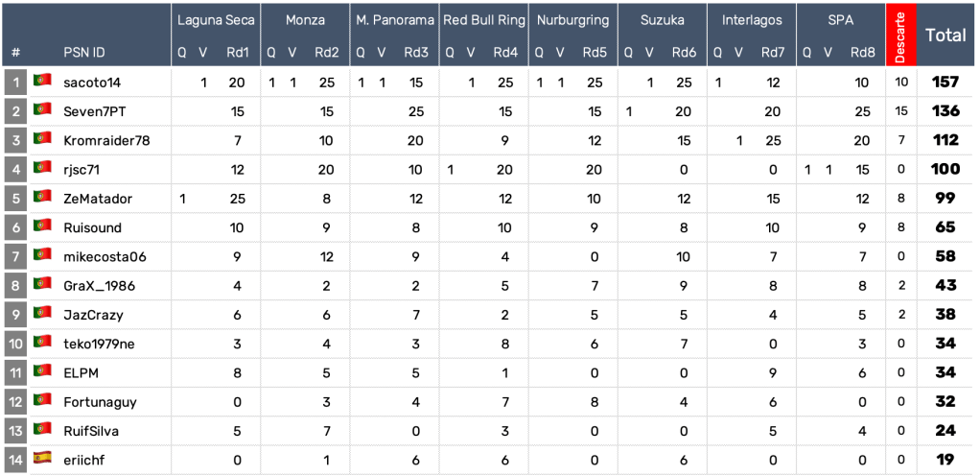Click the flag icon next to ELPM
The image size is (980, 476).
click(42, 370)
